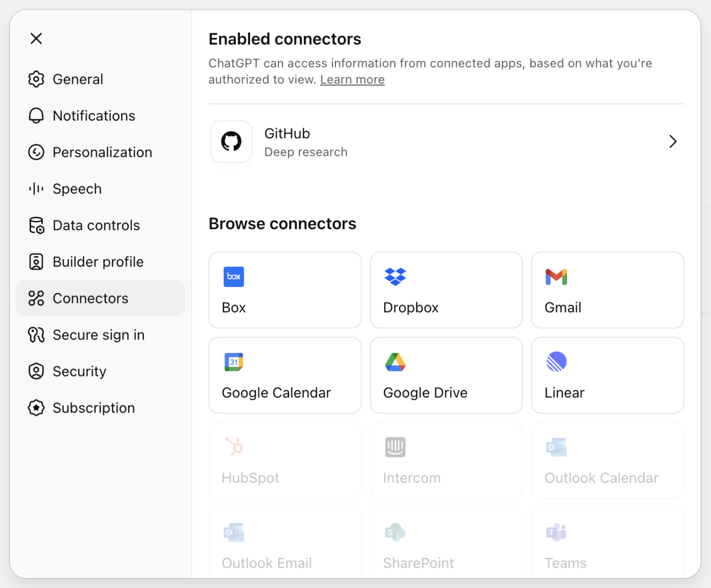
Task: Click the Subscription star icon
Action: click(36, 408)
